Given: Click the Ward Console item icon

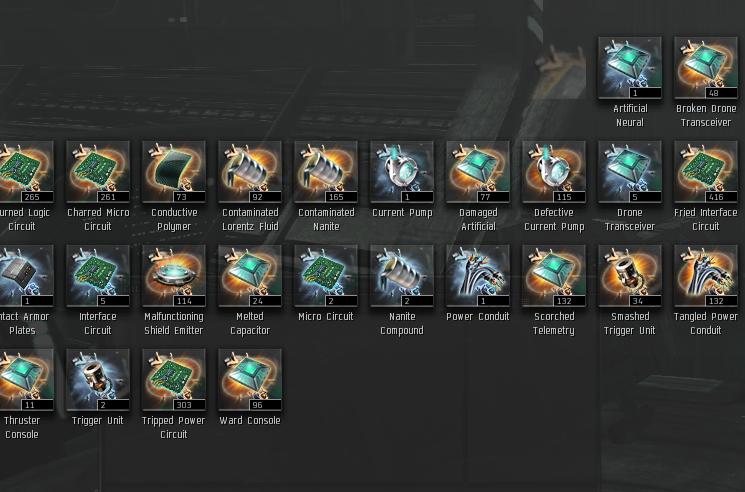Looking at the screenshot, I should coord(250,379).
